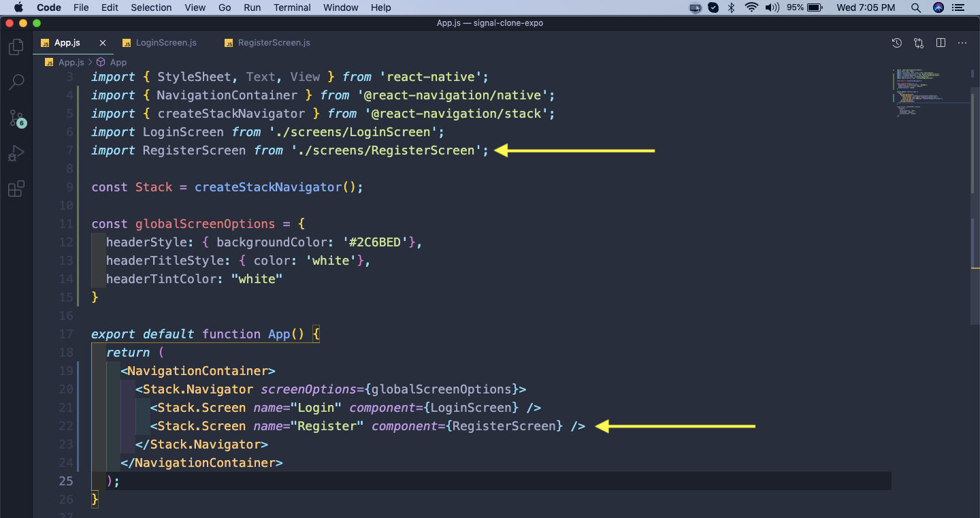Viewport: 980px width, 518px height.
Task: Click 'export default function App()' line
Action: click(x=205, y=334)
